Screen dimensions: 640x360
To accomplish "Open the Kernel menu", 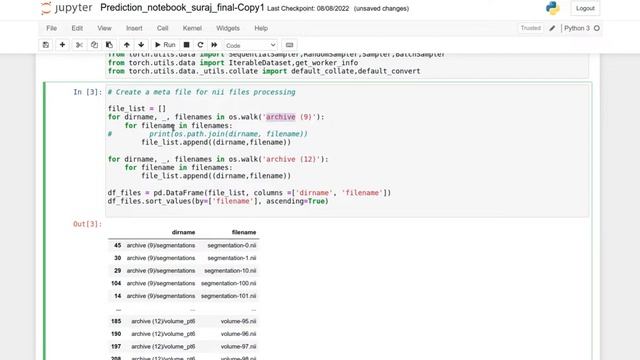I will (192, 28).
